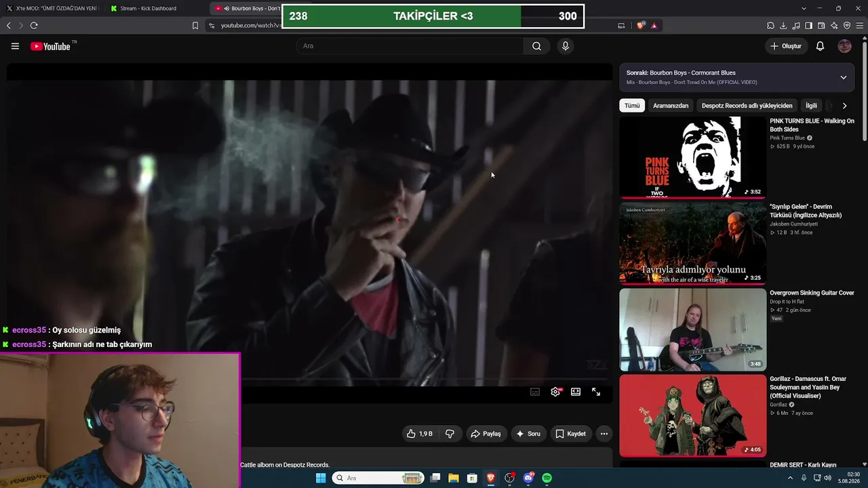Click the YouTube search magnifier button
Viewport: 868px width, 488px height.
[x=536, y=46]
